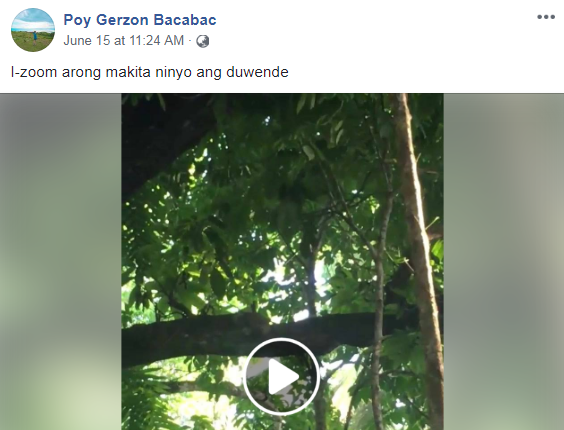
Task: Click the thin tree trunk in the video frame
Action: tap(417, 252)
